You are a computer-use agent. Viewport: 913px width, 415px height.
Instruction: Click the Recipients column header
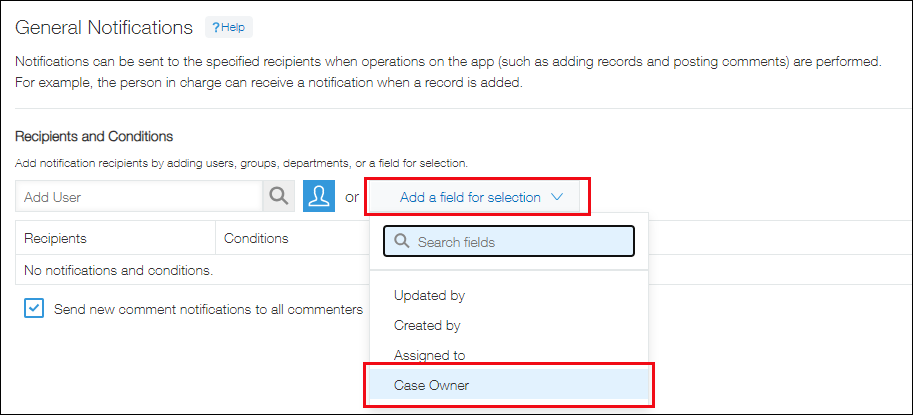[55, 239]
